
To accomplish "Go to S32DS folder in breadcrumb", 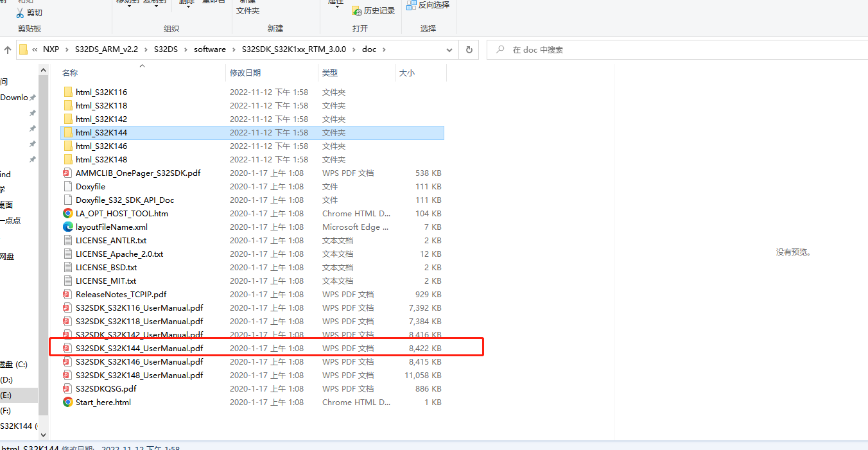I will tap(166, 49).
